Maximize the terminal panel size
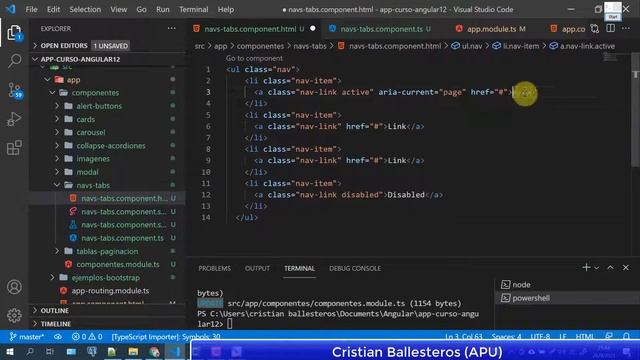Image resolution: width=640 pixels, height=360 pixels. (610, 268)
